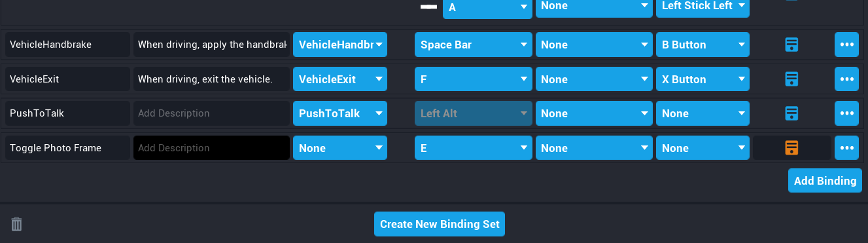
Task: Delete binding set with trash can icon
Action: point(17,224)
